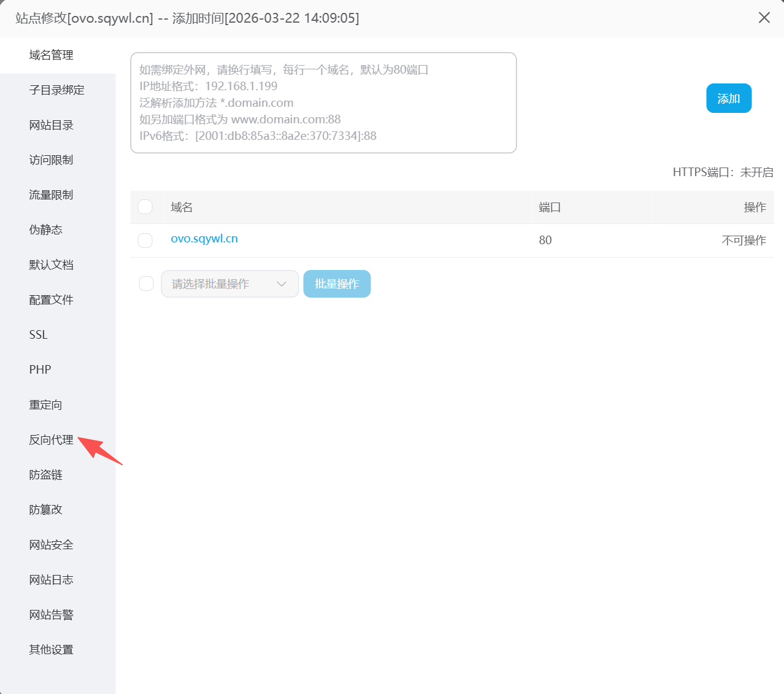Image resolution: width=784 pixels, height=694 pixels.
Task: Switch to the SSL settings tab
Action: 38,335
